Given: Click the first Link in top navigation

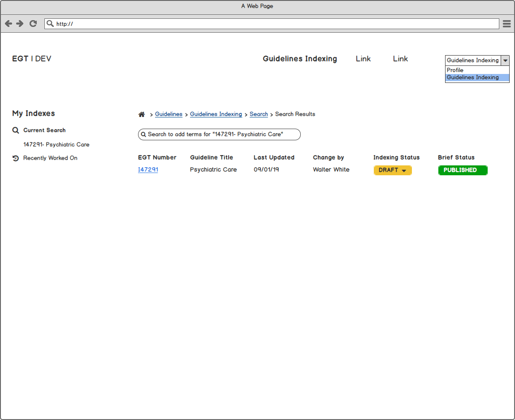Looking at the screenshot, I should tap(363, 59).
